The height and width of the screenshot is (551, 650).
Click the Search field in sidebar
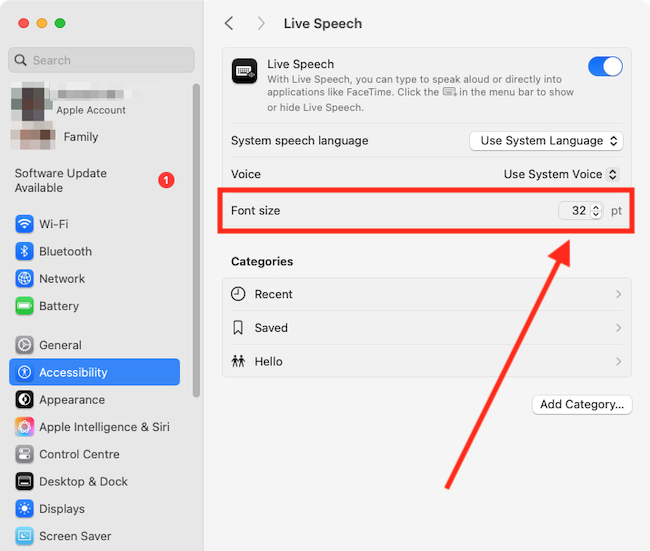point(101,60)
